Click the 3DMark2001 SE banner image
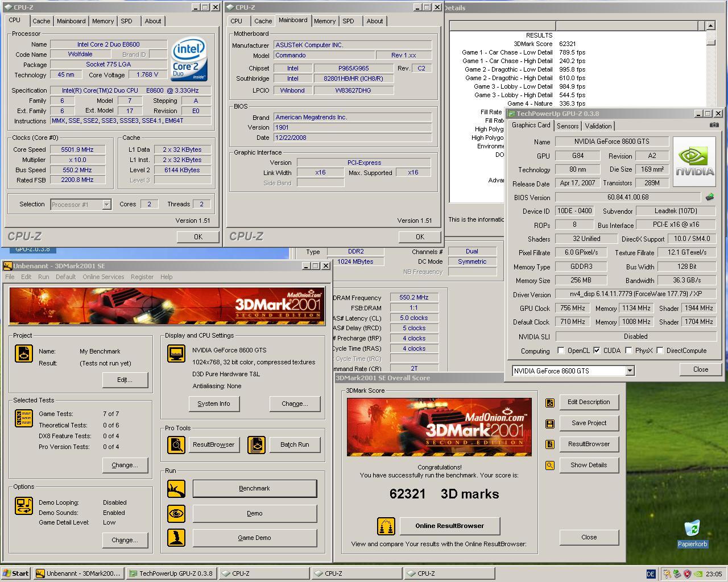 point(167,306)
